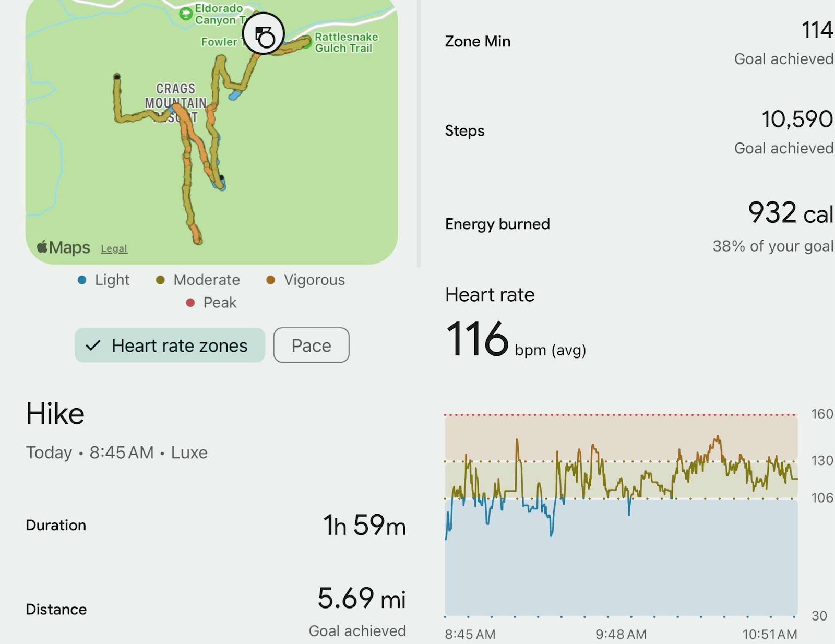
Task: Click the checkmark in Heart rate zones
Action: (x=93, y=345)
